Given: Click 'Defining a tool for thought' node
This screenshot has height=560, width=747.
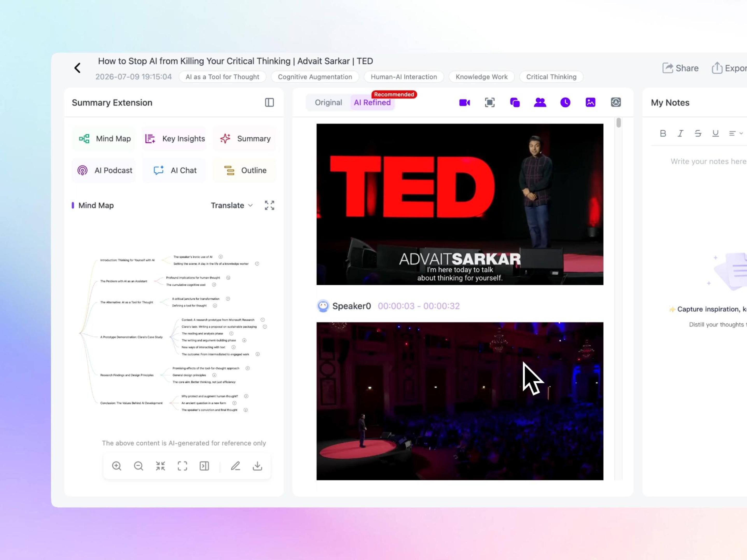Looking at the screenshot, I should click(x=189, y=306).
